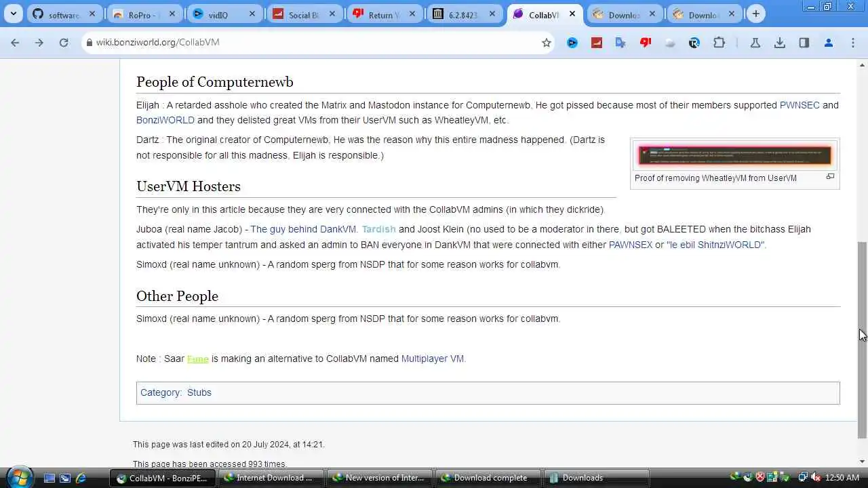The height and width of the screenshot is (488, 868).
Task: Close the vidIQ tab
Action: 252,14
